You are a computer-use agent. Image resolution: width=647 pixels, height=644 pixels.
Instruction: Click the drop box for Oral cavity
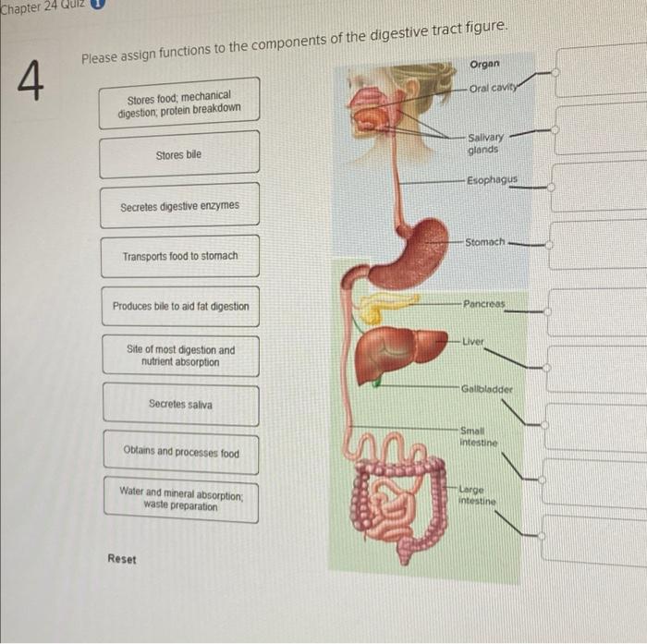pos(602,70)
